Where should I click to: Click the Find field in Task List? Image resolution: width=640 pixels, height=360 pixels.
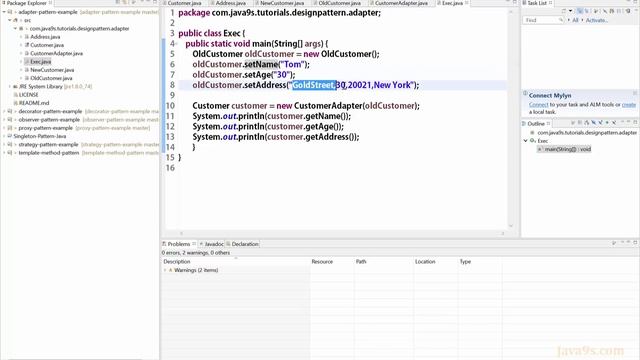point(543,20)
